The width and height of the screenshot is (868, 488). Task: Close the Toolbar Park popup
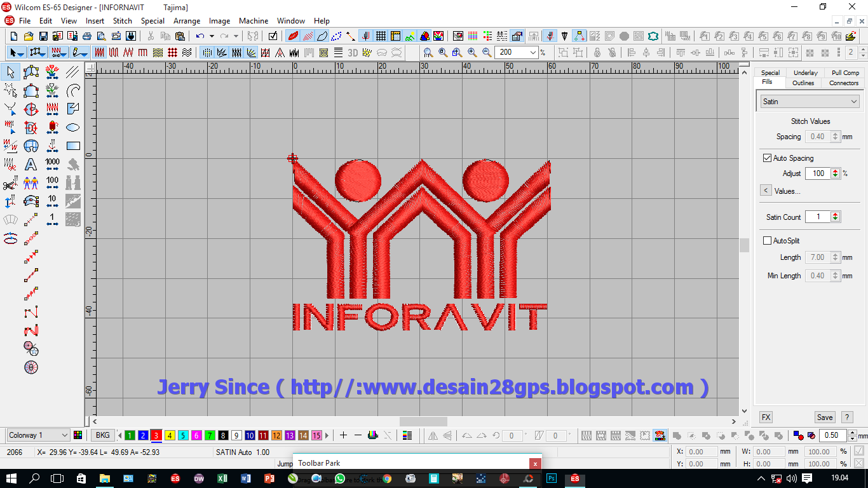535,464
